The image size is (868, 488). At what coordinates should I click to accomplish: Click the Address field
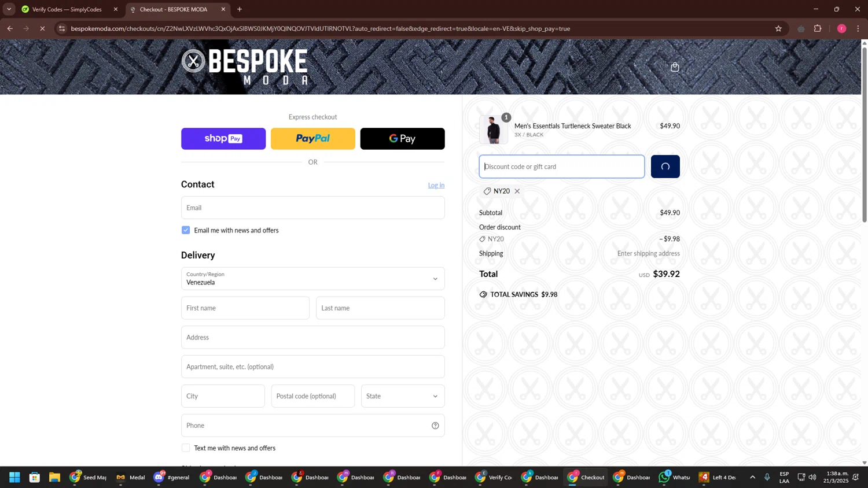pyautogui.click(x=312, y=338)
